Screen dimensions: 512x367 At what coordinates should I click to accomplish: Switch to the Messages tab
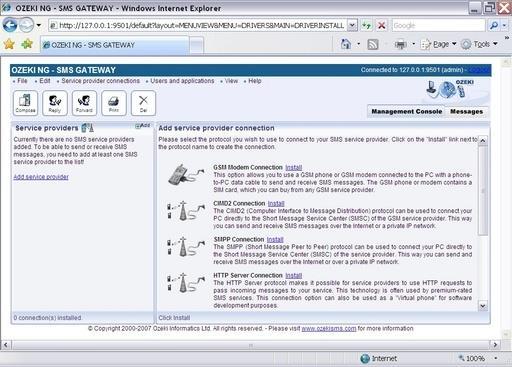pyautogui.click(x=466, y=111)
